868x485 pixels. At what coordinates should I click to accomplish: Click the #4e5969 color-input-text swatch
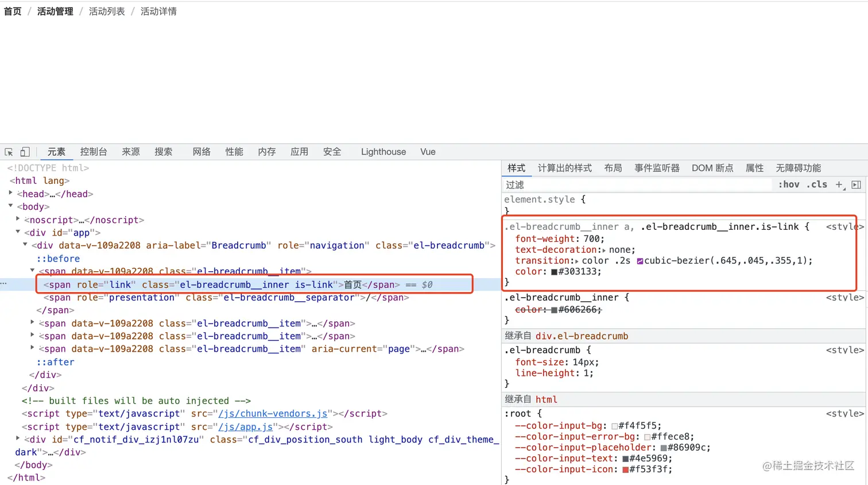click(626, 459)
